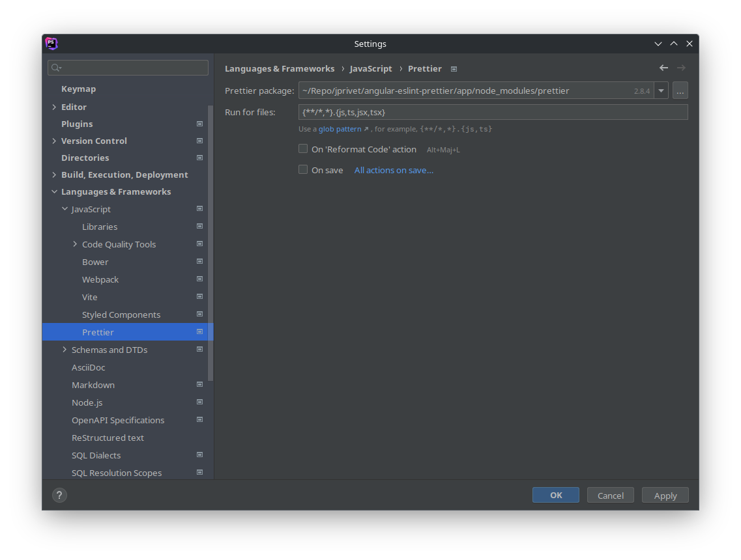Expand Build, Execution, Deployment group
Viewport: 741px width, 560px height.
pos(54,175)
